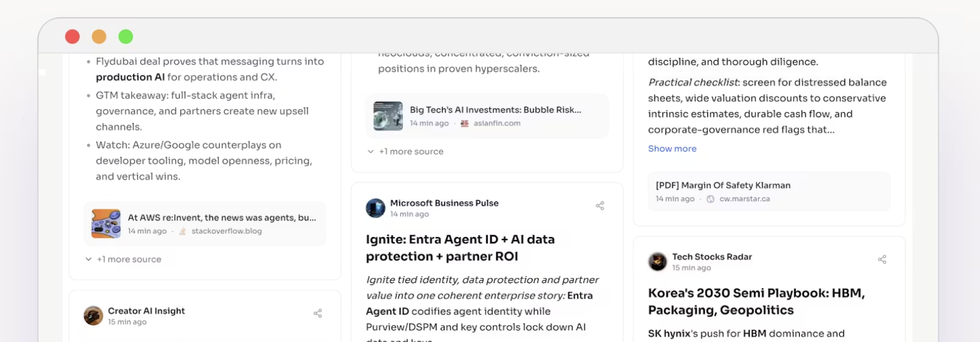
Task: Click the cw.marstar.ca globe icon
Action: [710, 199]
